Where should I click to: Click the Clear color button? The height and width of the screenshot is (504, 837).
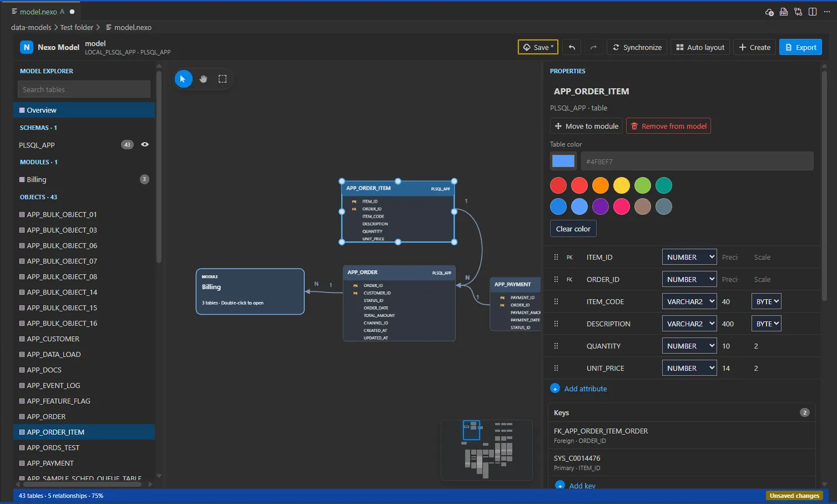573,229
